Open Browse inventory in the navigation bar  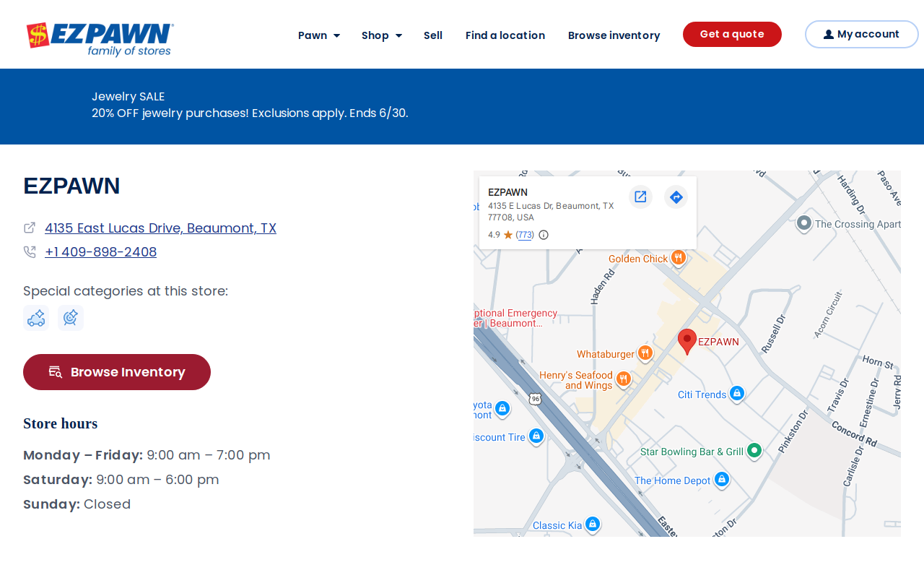tap(614, 35)
